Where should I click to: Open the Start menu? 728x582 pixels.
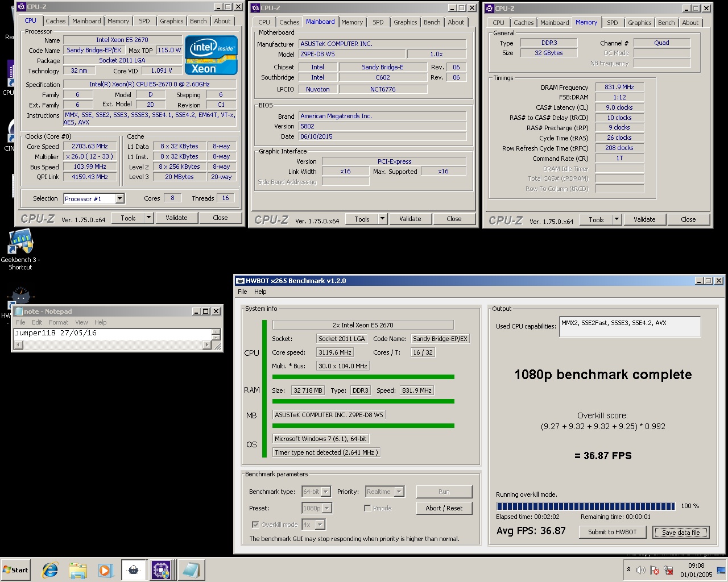[x=15, y=570]
